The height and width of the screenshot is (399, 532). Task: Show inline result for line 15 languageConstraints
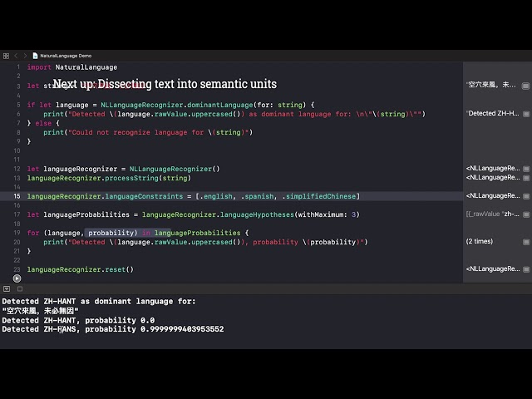[x=526, y=196]
